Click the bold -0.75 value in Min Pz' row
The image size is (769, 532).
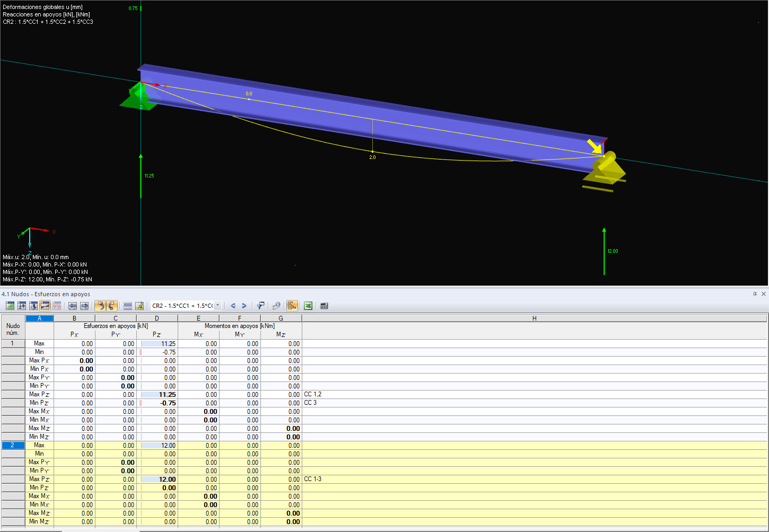click(x=168, y=403)
